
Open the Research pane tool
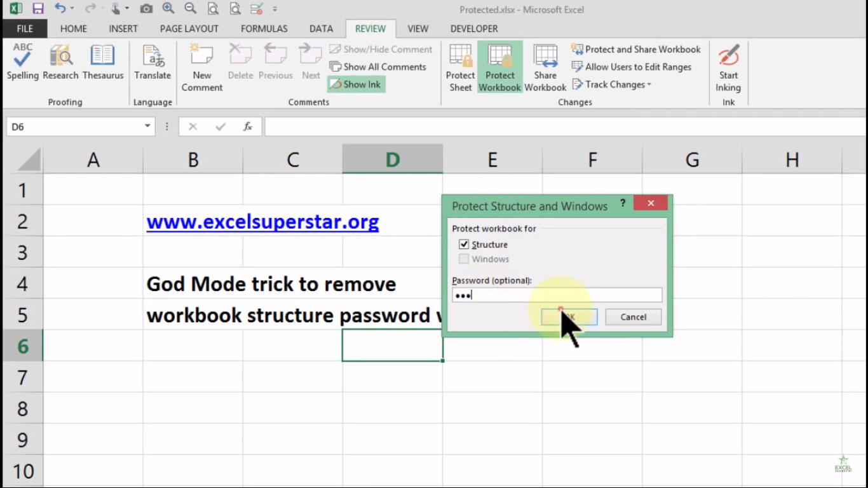[61, 62]
